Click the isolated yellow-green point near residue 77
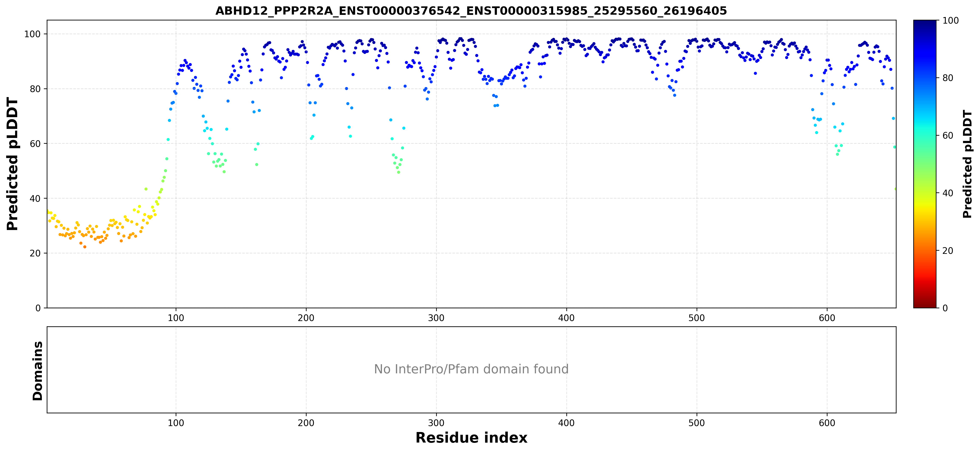980x452 pixels. pyautogui.click(x=146, y=189)
